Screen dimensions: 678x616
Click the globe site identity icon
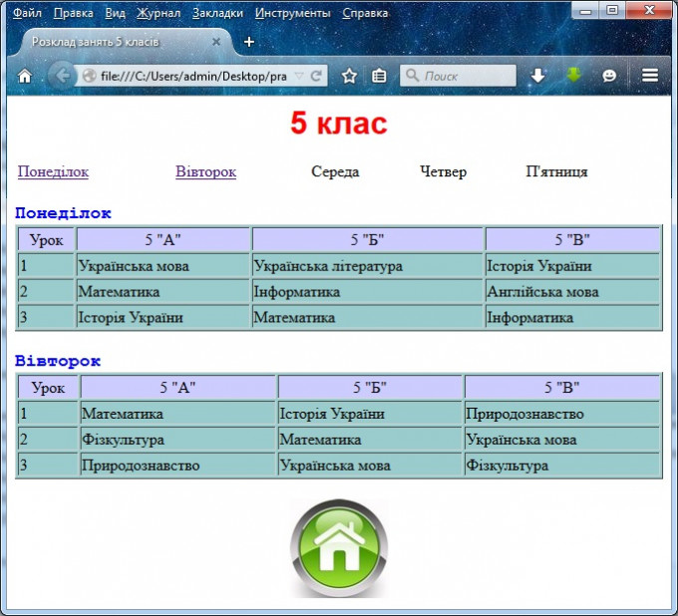pyautogui.click(x=89, y=76)
